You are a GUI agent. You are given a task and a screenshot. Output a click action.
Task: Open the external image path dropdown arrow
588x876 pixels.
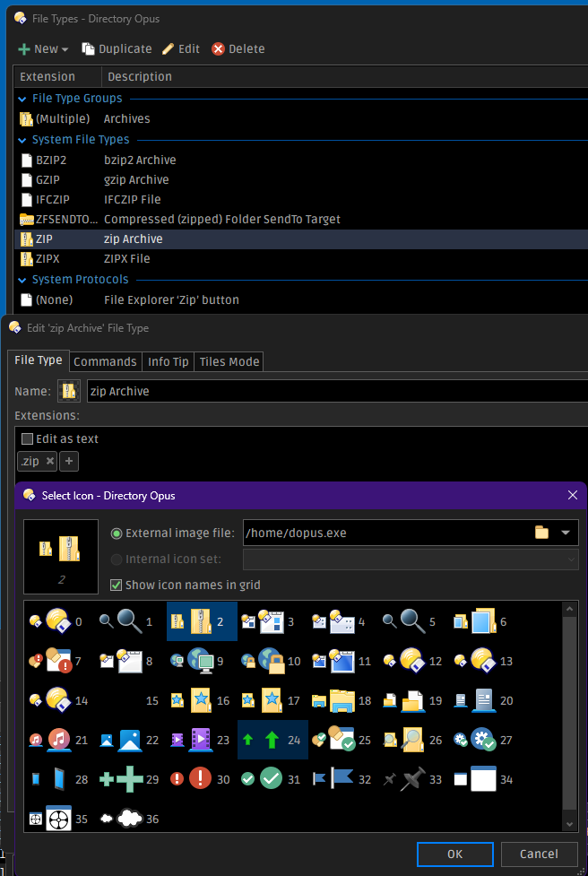click(x=565, y=533)
